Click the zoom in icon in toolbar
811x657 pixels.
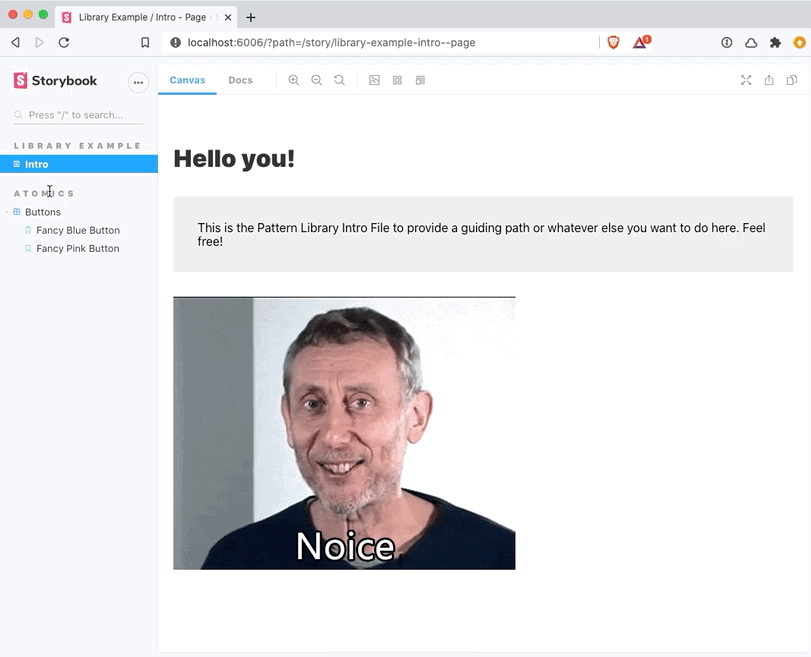293,80
